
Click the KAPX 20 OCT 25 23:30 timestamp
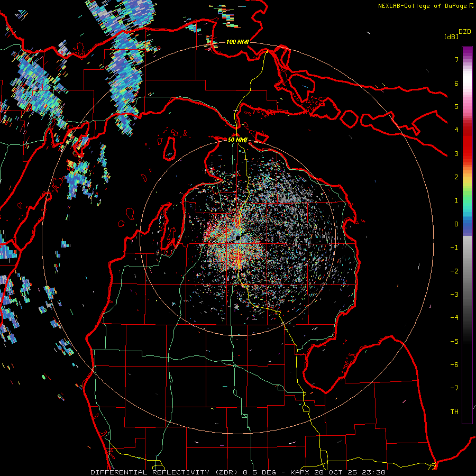(338, 472)
